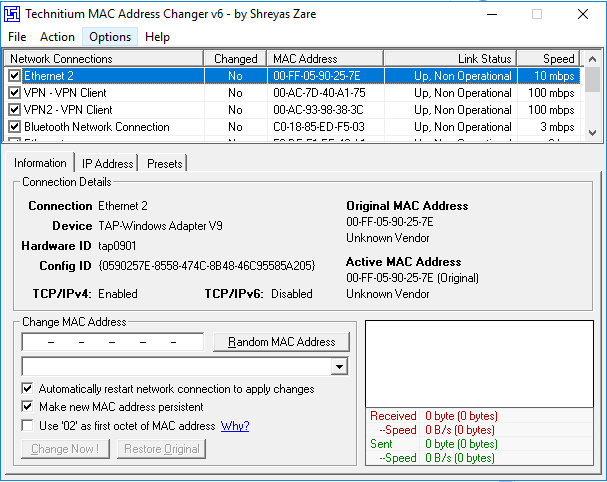Uncheck the Ethernet 2 connection checkbox
The width and height of the screenshot is (607, 482).
14,75
